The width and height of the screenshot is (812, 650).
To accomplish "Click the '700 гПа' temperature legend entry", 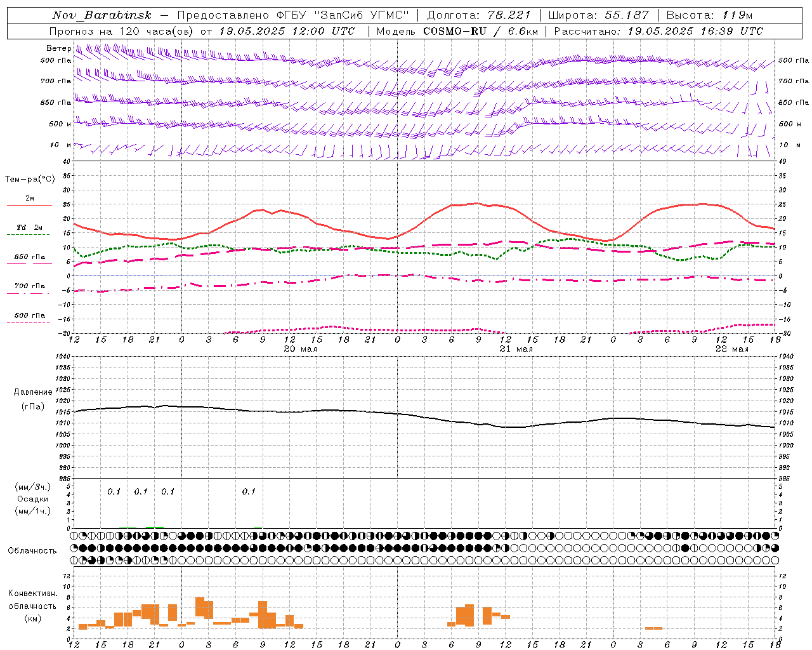I will click(29, 289).
